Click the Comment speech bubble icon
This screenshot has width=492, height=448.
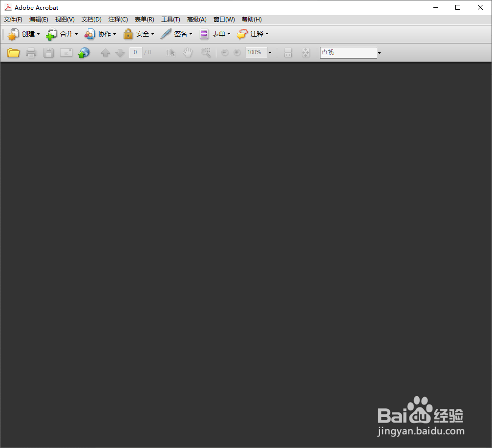pyautogui.click(x=242, y=34)
